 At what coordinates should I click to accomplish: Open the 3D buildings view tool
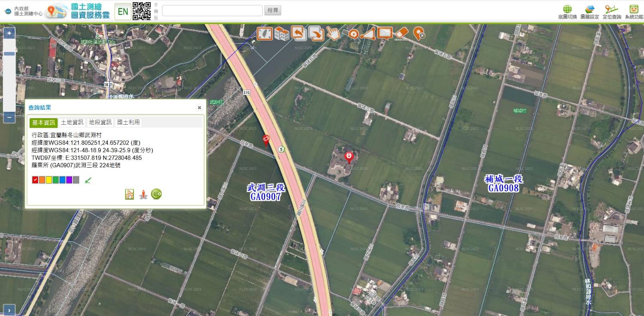pyautogui.click(x=282, y=34)
